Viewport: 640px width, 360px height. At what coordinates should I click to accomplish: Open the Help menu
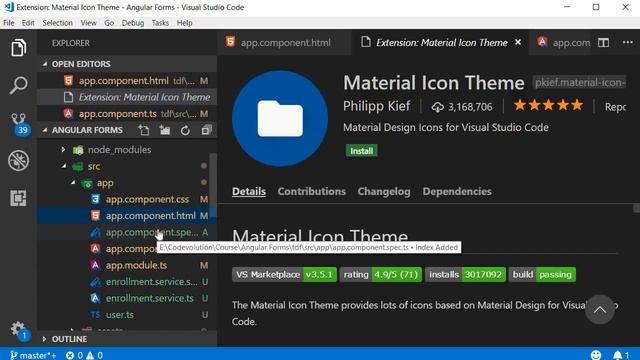click(x=184, y=23)
